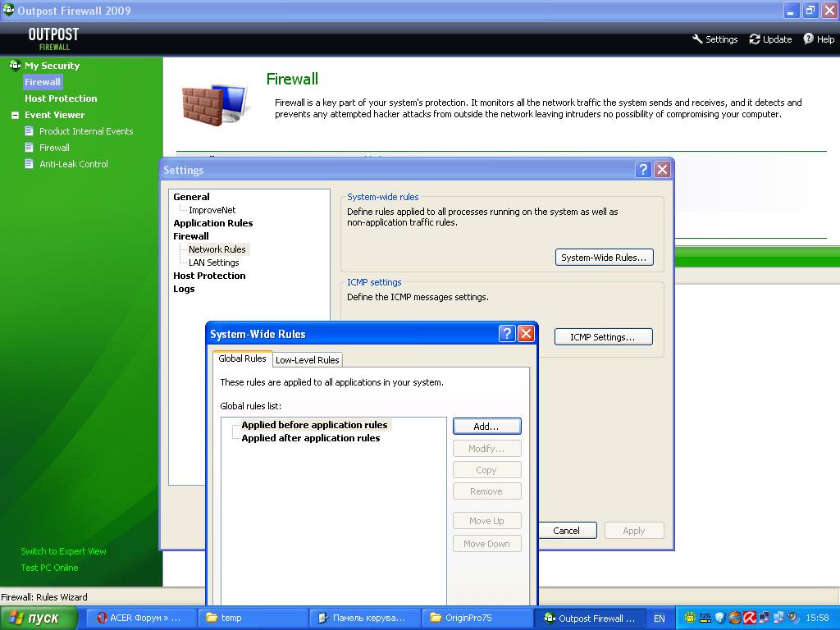840x630 pixels.
Task: Close the Settings dialog
Action: pyautogui.click(x=662, y=170)
